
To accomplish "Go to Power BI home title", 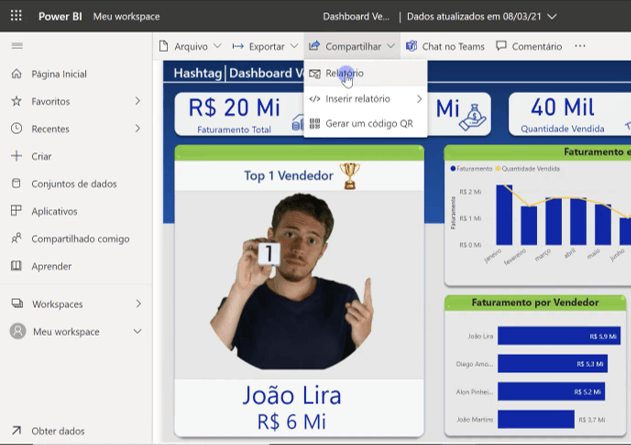I will click(60, 16).
